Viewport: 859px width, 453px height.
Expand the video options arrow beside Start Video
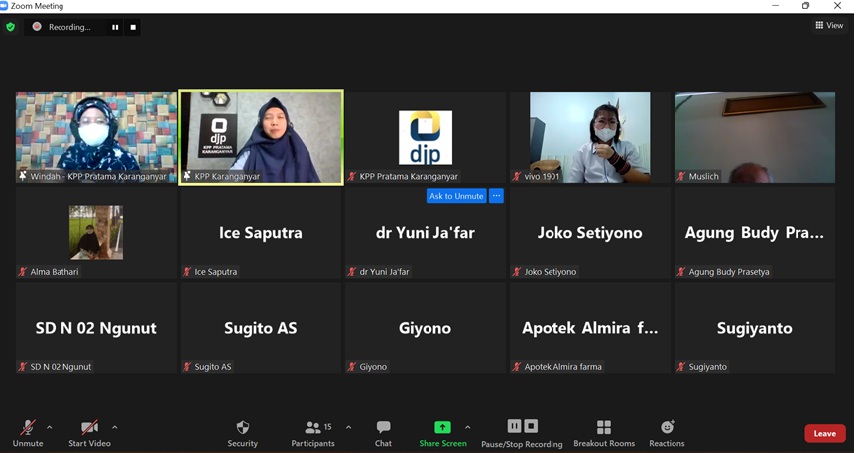pyautogui.click(x=115, y=427)
